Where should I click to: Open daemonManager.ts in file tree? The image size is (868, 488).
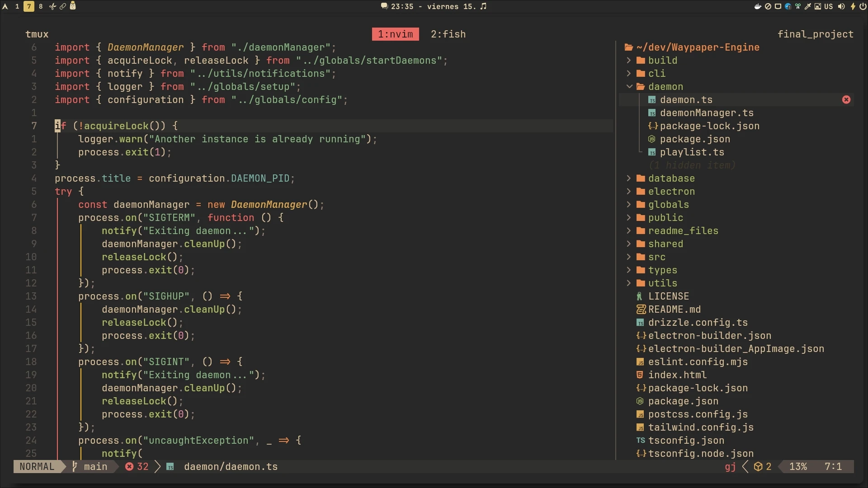(x=707, y=113)
